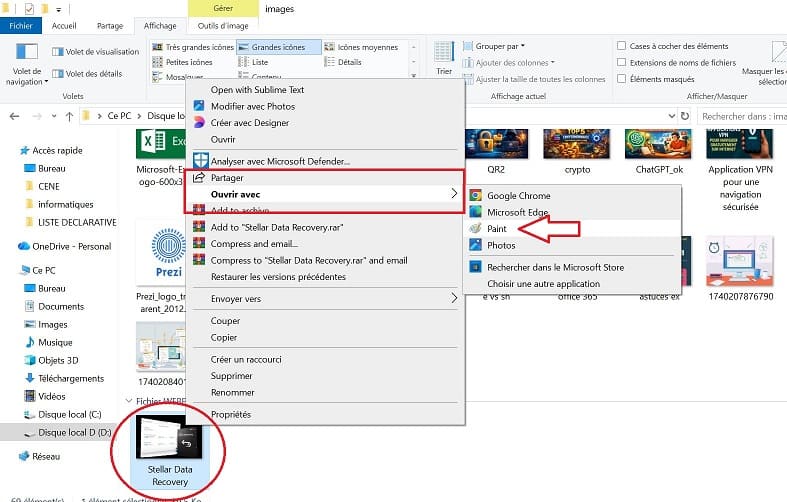Select Icônes moyennes layout
The height and width of the screenshot is (502, 787).
(361, 47)
